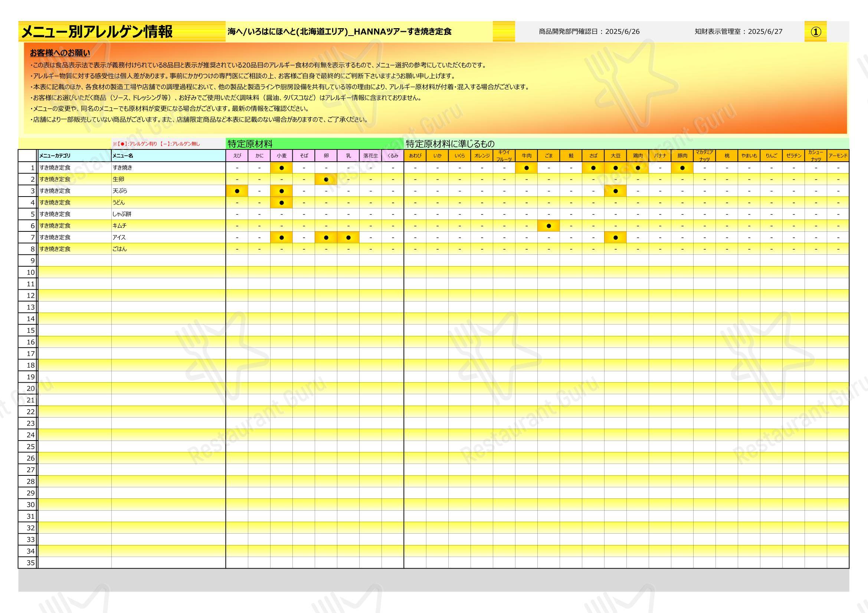Screen dimensions: 868x613
Task: Click the ごま allergen dot in the キムチ row
Action: (549, 226)
